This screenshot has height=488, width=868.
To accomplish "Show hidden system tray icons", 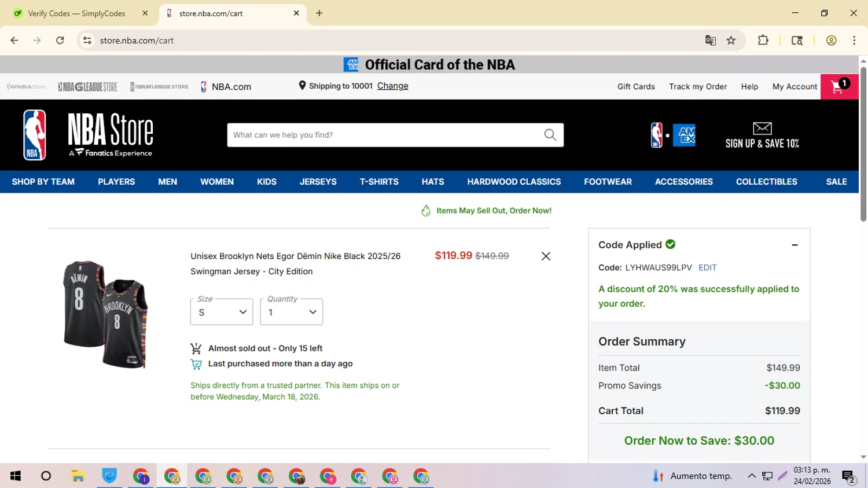I will pyautogui.click(x=752, y=476).
